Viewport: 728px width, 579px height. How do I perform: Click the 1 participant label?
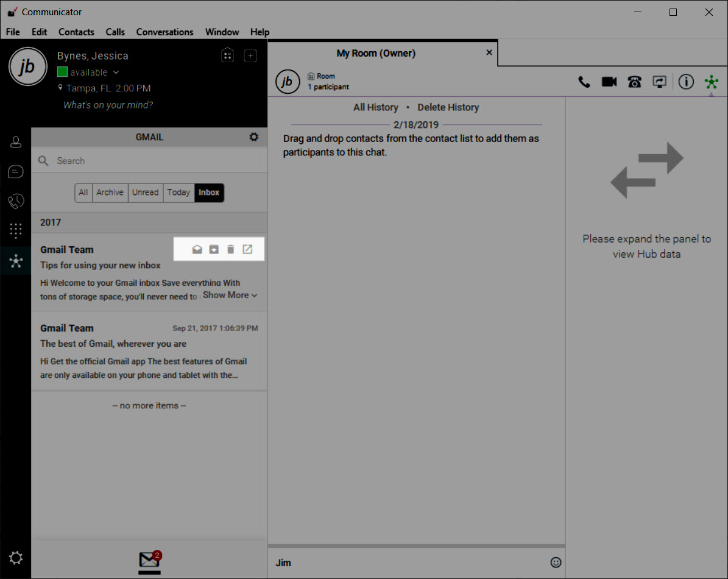pos(328,87)
